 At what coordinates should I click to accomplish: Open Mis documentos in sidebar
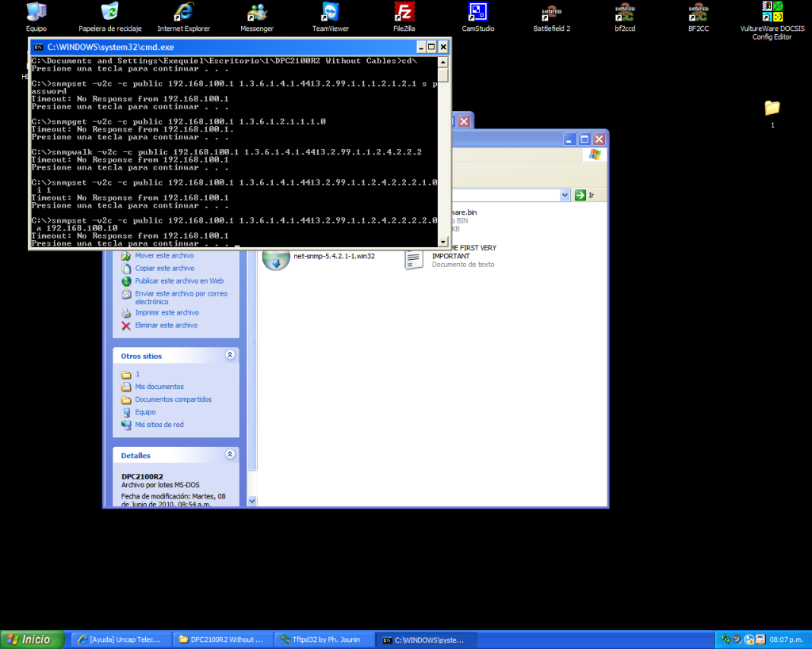159,387
